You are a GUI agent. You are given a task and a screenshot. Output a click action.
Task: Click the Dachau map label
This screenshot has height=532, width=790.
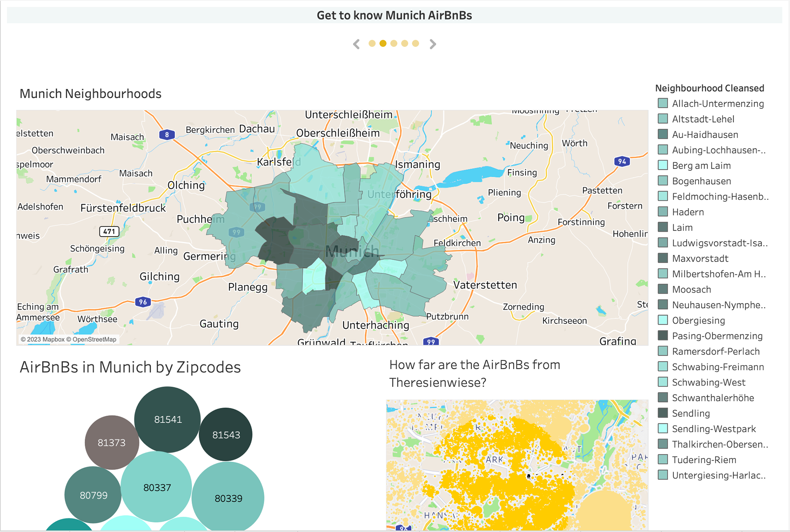point(257,129)
